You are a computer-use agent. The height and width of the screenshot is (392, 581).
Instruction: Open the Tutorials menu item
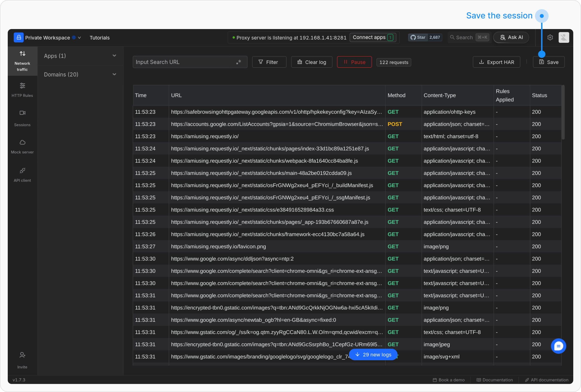[99, 38]
